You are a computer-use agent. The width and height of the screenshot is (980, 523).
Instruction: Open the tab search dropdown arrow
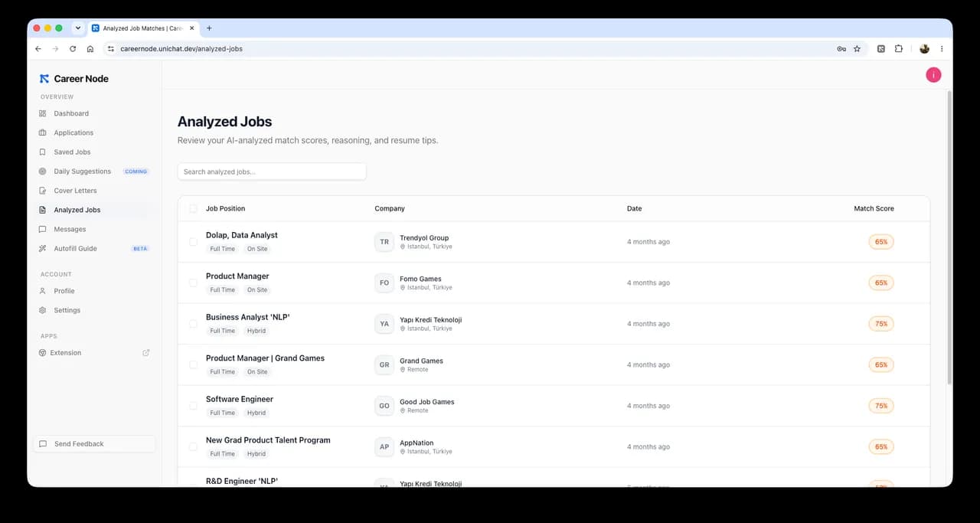click(78, 28)
